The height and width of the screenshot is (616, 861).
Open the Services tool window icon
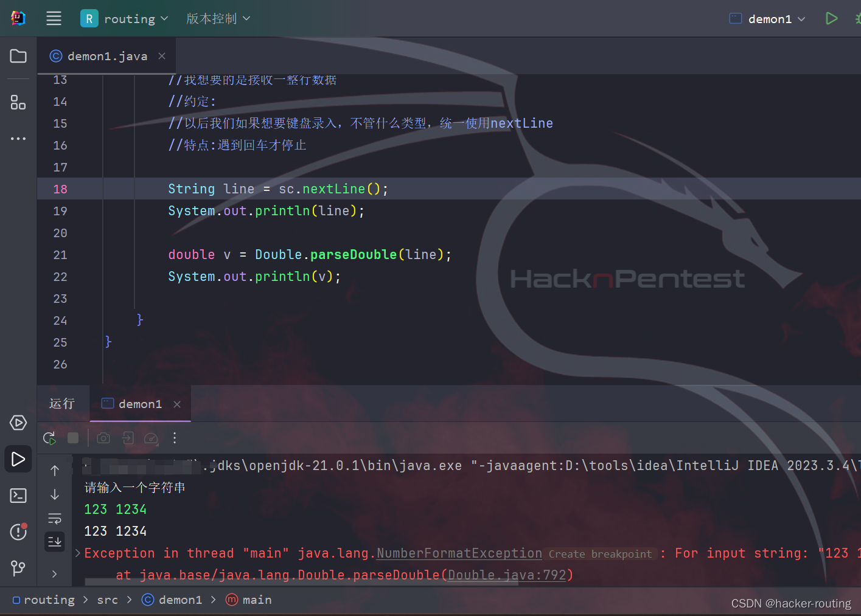[18, 423]
